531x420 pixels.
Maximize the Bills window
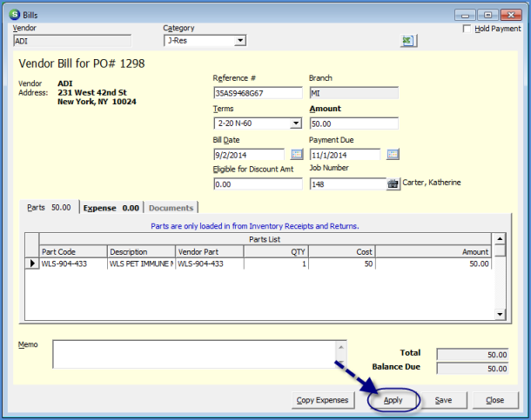pos(487,16)
